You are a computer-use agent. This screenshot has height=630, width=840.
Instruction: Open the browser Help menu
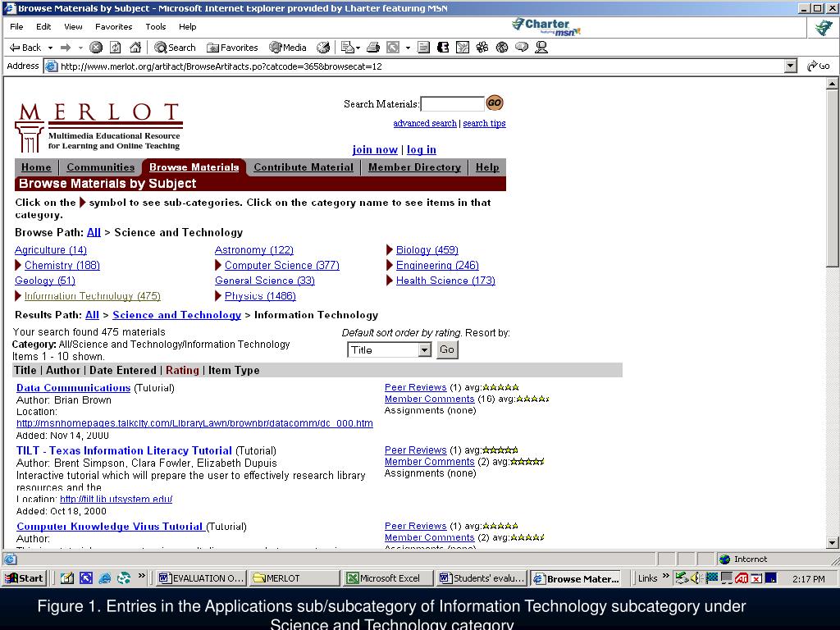(188, 26)
